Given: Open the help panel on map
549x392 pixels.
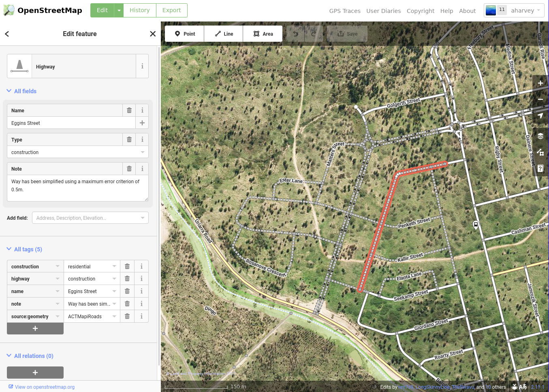Looking at the screenshot, I should (x=540, y=169).
